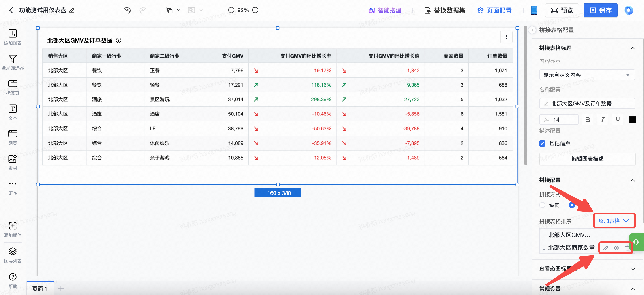Screen dimensions: 644x295
Task: Redo the last action
Action: click(x=142, y=10)
